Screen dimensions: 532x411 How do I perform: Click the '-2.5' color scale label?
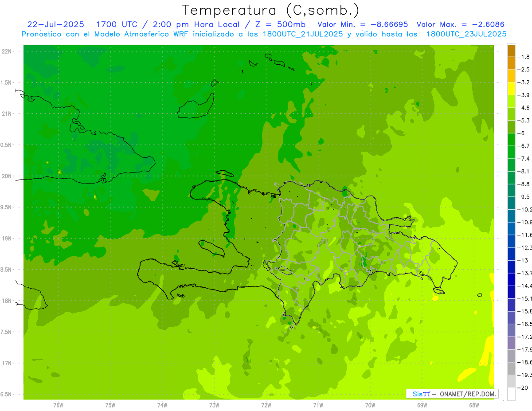(x=523, y=70)
